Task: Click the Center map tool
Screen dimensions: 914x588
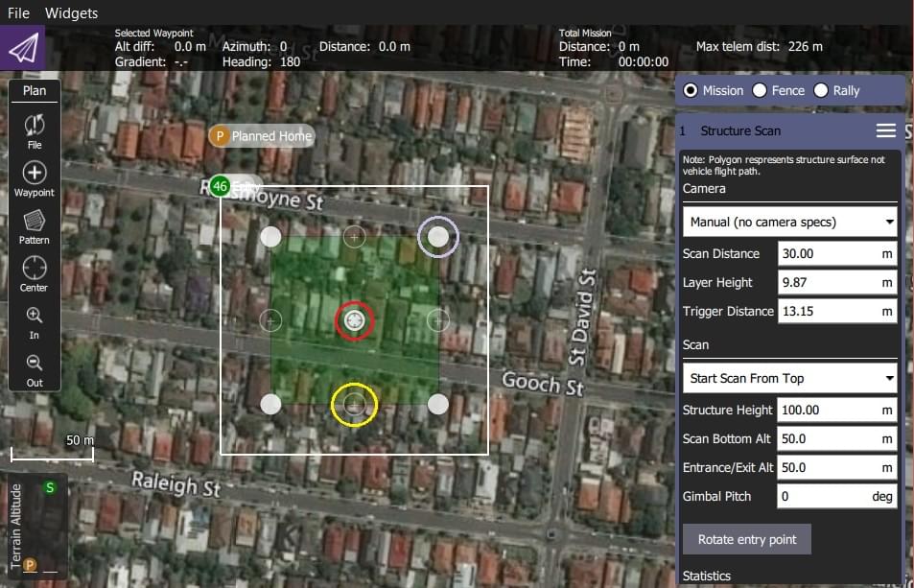Action: [x=35, y=272]
